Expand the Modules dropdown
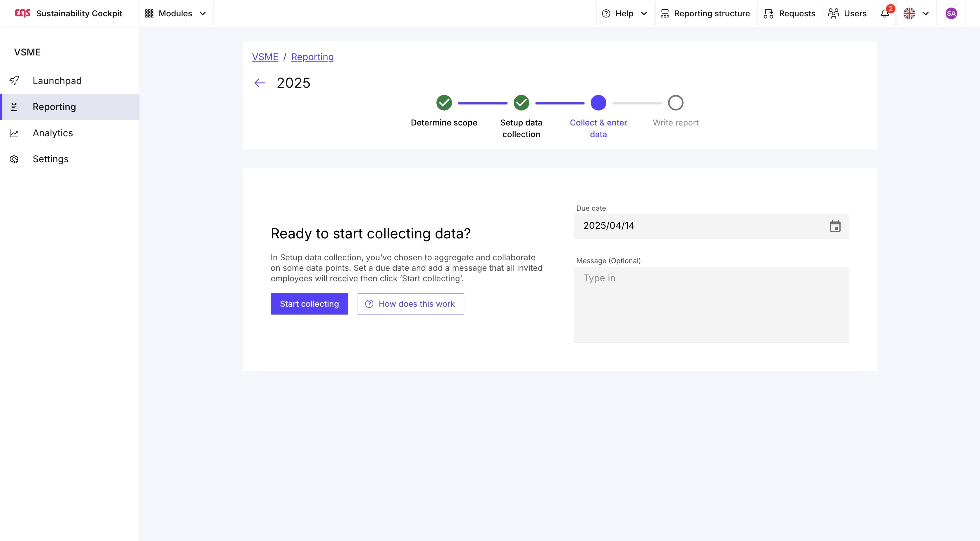This screenshot has width=980, height=541. click(x=176, y=14)
